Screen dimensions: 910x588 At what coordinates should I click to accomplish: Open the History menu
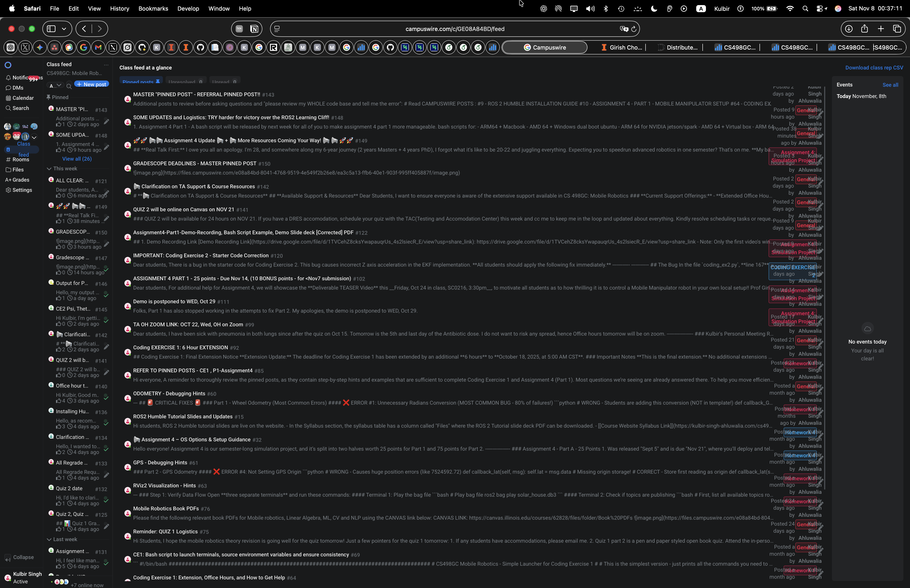(120, 8)
